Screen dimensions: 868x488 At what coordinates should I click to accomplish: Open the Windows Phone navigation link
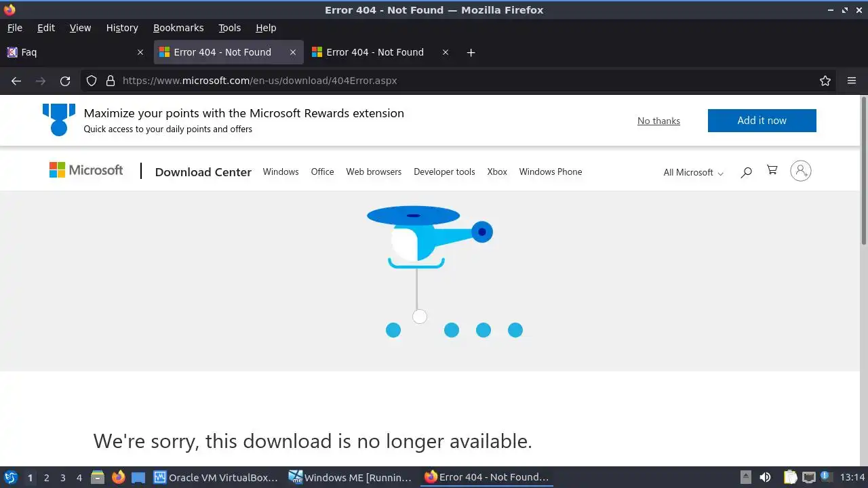click(x=551, y=171)
